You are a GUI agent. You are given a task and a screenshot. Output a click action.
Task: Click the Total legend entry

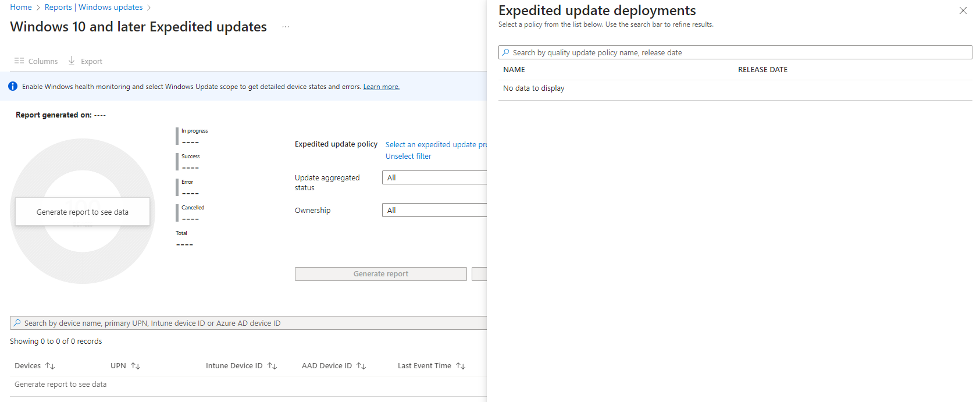coord(184,239)
